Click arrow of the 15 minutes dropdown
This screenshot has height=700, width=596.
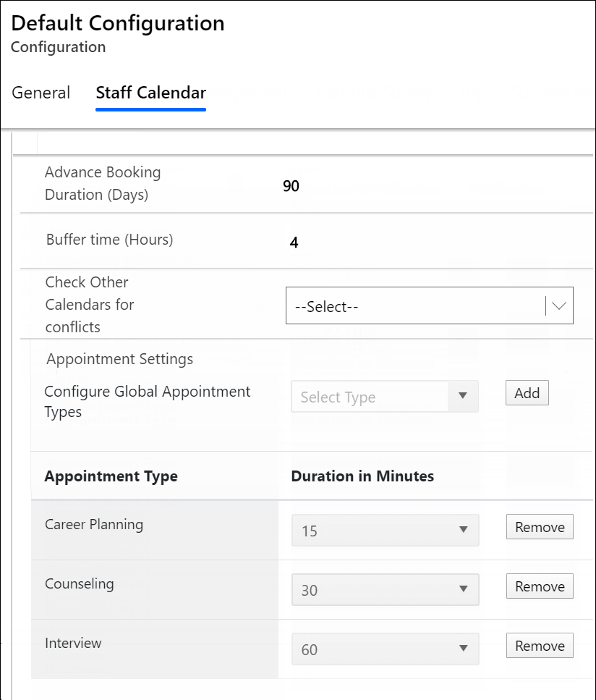pyautogui.click(x=463, y=531)
